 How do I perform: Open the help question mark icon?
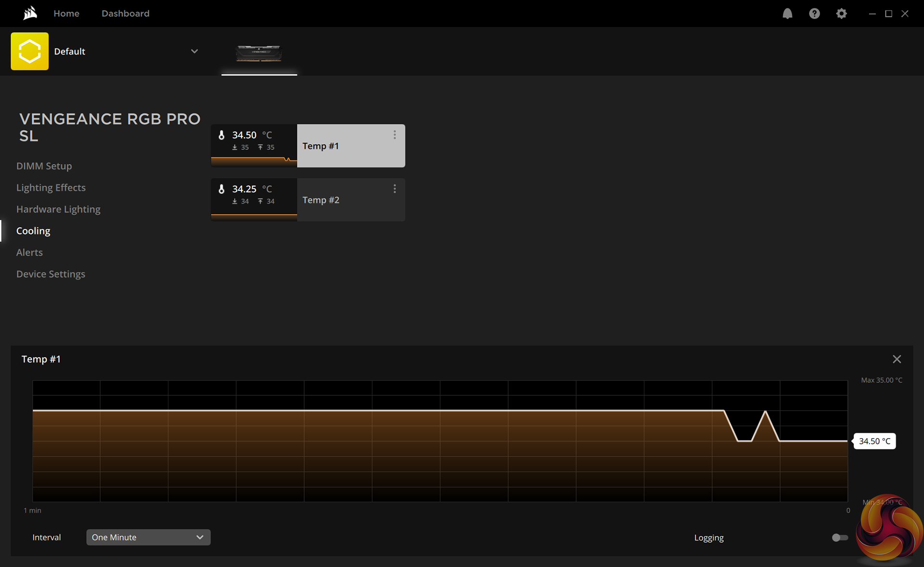(x=814, y=13)
